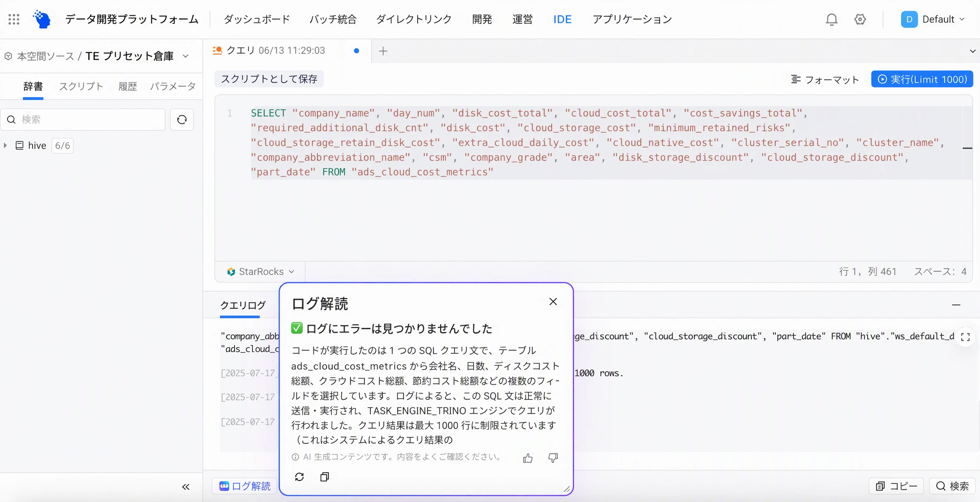
Task: Click the refresh dictionary icon
Action: coord(182,119)
